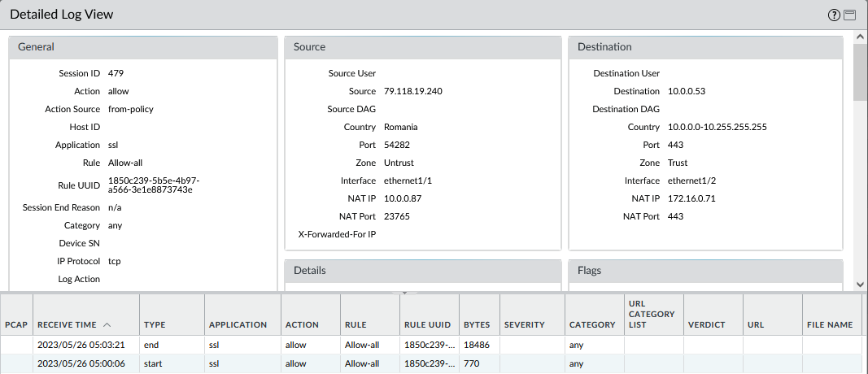868x374 pixels.
Task: Click the sort arrow on Receive Time column
Action: click(107, 324)
